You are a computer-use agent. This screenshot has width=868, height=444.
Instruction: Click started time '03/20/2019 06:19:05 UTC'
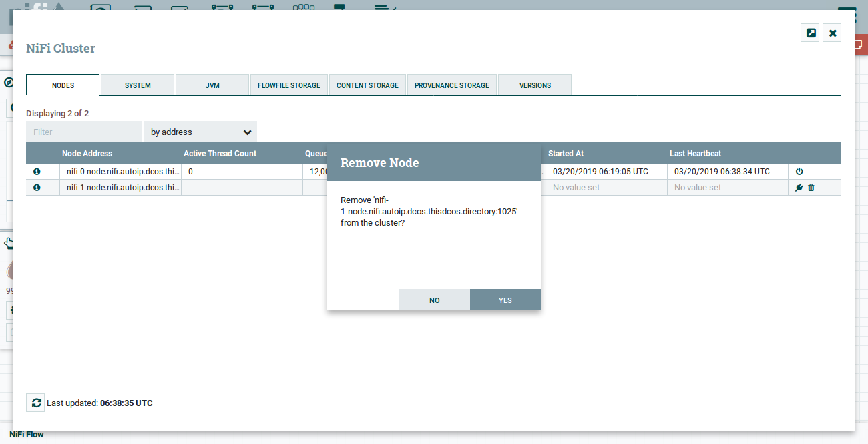click(600, 172)
